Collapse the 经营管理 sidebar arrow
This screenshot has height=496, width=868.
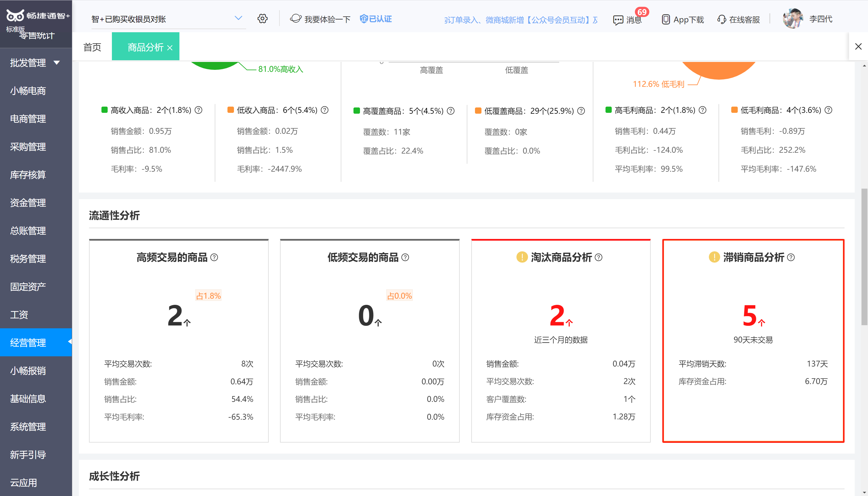[x=70, y=342]
